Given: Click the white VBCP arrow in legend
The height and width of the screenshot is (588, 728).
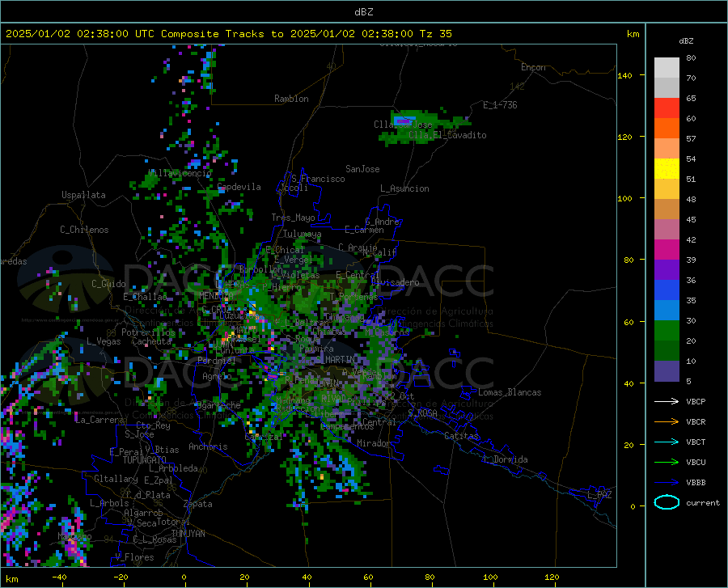Looking at the screenshot, I should [667, 401].
